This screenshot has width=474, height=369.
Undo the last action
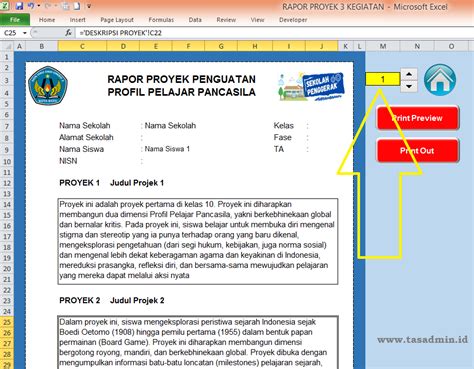pos(31,6)
